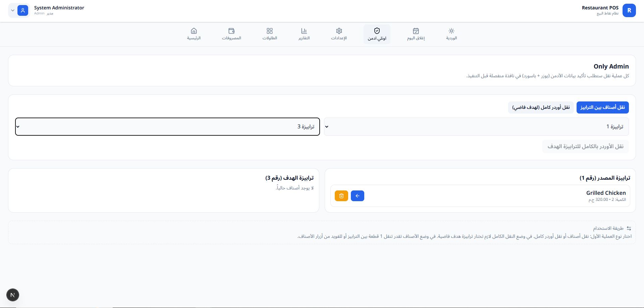Screen dimensions: 644x308
Task: Open target table dropdown showing ترابيزة 3
Action: coord(167,127)
